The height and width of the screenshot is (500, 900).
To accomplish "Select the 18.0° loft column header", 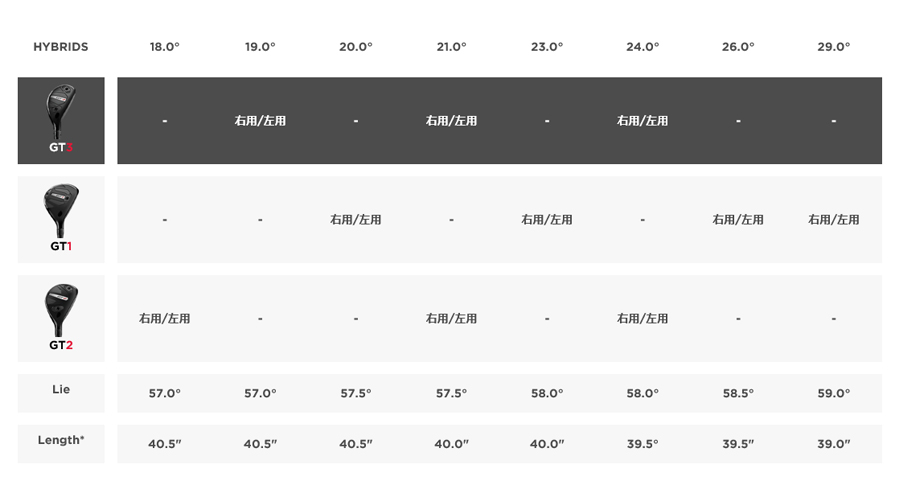I will click(x=165, y=47).
